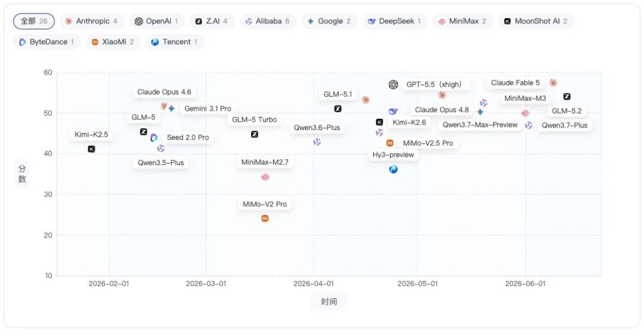Click the 时间 x-axis title
The width and height of the screenshot is (644, 331).
pos(329,302)
